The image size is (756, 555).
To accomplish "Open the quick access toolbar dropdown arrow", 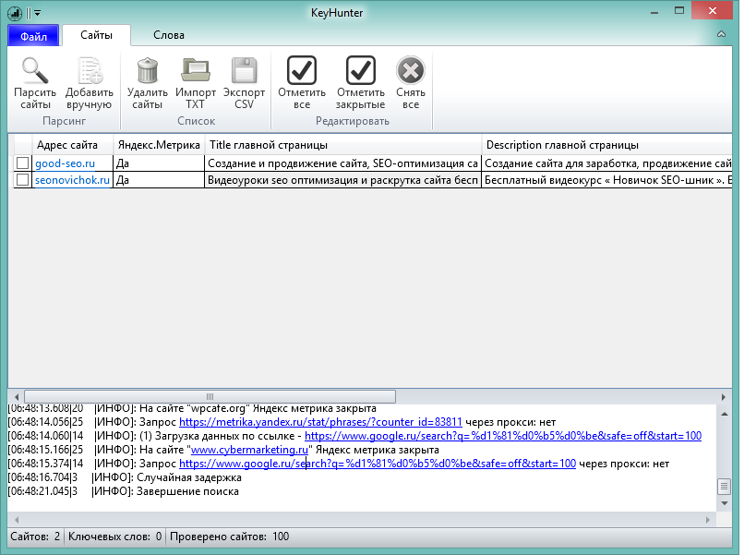I will [38, 12].
